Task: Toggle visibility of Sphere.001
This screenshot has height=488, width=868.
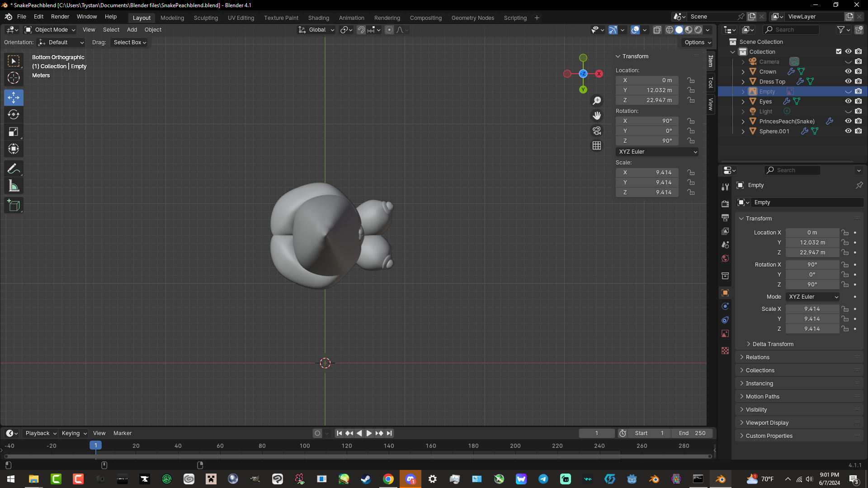Action: [x=848, y=131]
